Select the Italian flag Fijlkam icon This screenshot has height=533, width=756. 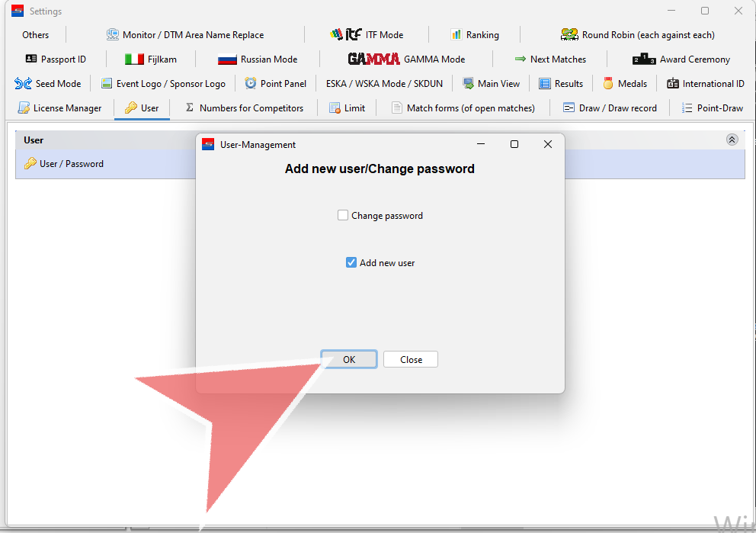(134, 59)
